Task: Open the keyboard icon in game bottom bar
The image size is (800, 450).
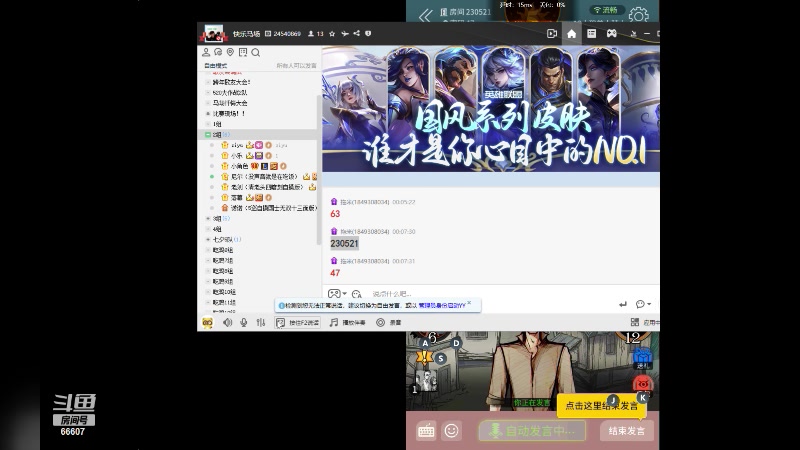Action: tap(426, 431)
